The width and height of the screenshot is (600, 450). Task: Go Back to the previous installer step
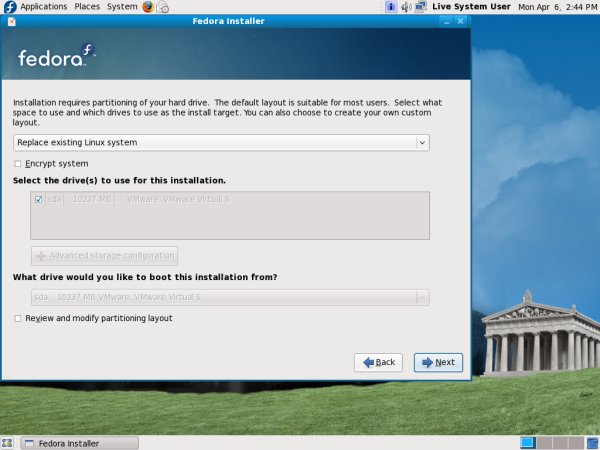click(x=379, y=362)
